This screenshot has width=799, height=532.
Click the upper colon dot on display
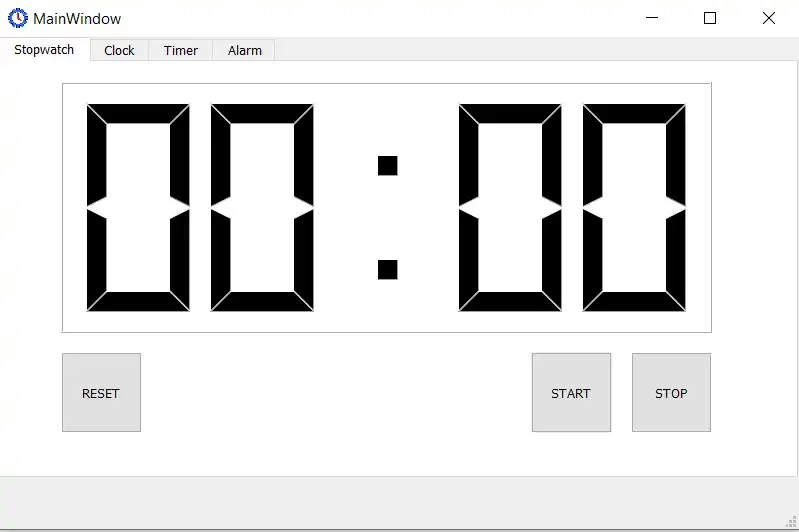pos(387,166)
